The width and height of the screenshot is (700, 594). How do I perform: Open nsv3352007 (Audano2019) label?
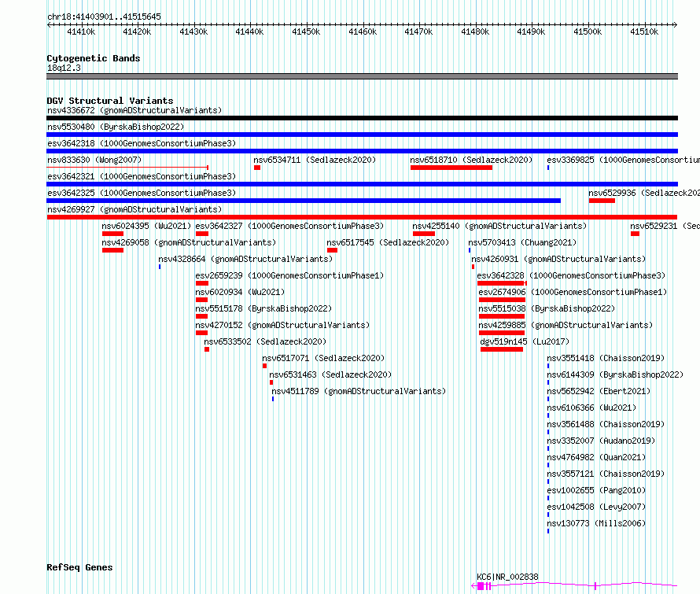601,441
